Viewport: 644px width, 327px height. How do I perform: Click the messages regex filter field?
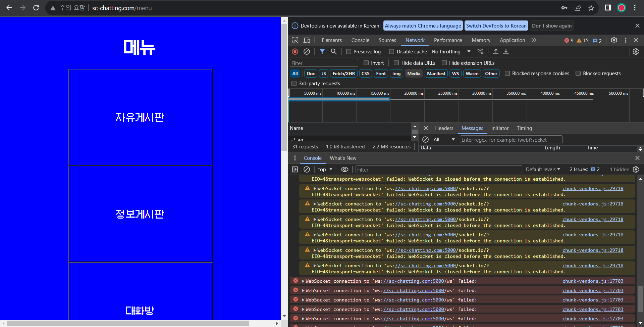(x=511, y=140)
